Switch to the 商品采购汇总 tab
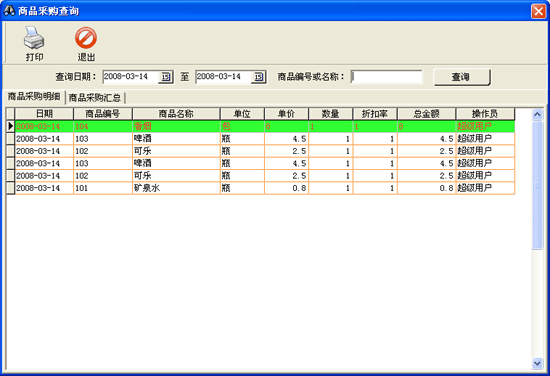 coord(95,98)
